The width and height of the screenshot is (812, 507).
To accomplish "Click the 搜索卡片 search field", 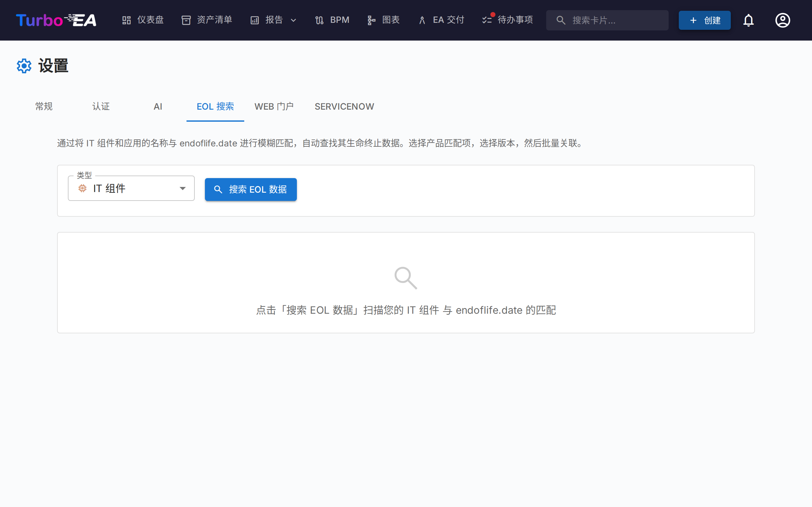I will [x=607, y=20].
